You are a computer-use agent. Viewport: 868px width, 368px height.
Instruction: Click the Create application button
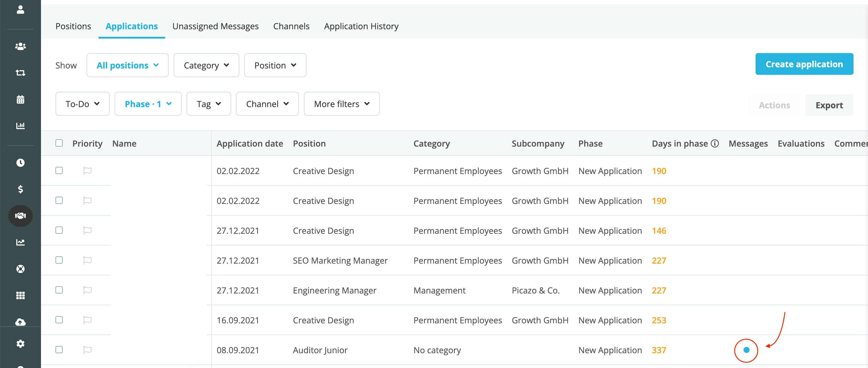click(x=804, y=64)
